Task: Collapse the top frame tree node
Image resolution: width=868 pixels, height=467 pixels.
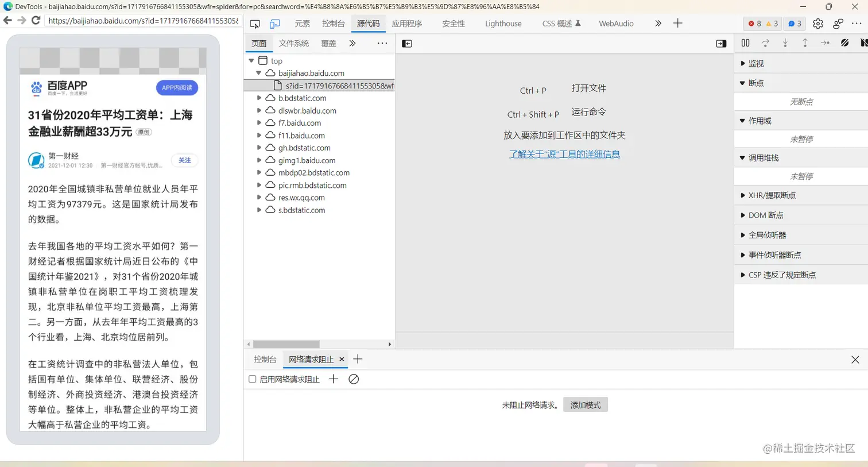Action: point(251,61)
